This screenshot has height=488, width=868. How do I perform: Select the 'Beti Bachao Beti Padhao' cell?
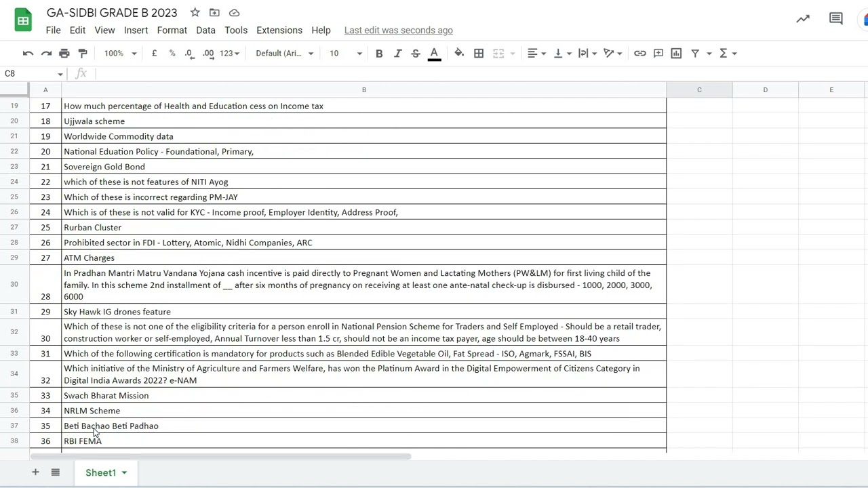pyautogui.click(x=363, y=426)
